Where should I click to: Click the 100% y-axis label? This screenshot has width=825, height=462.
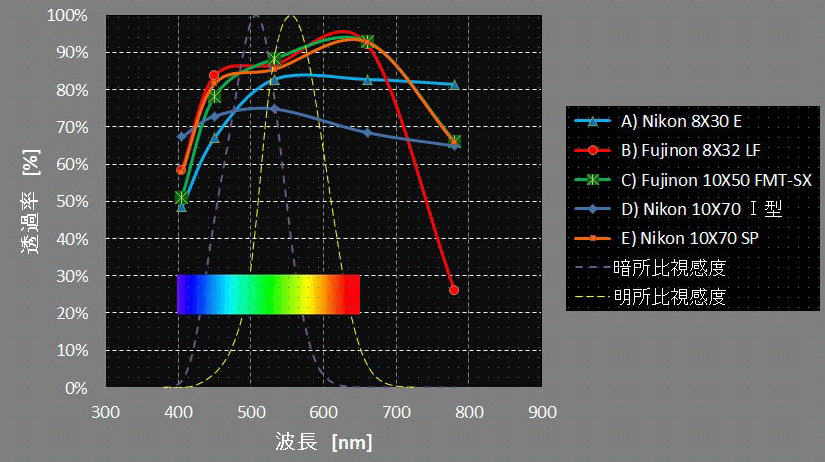pyautogui.click(x=67, y=16)
